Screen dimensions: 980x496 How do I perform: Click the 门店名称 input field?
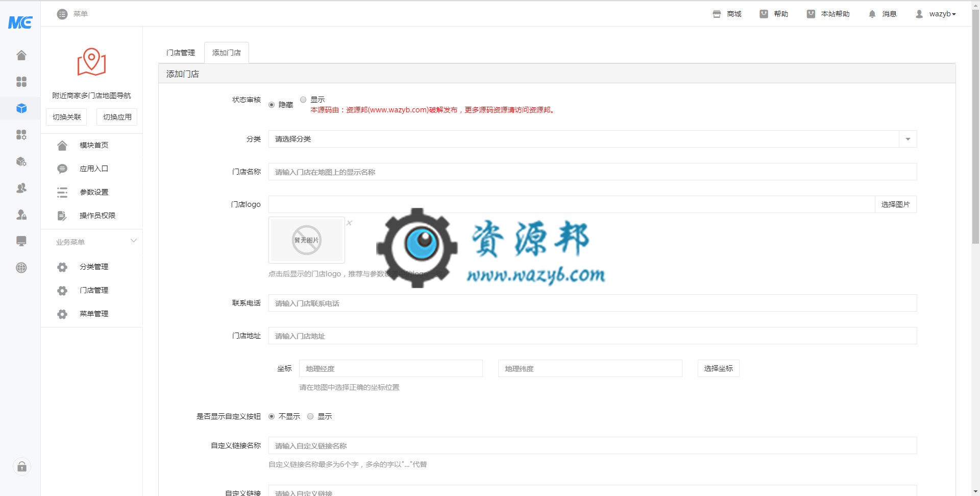pos(593,172)
